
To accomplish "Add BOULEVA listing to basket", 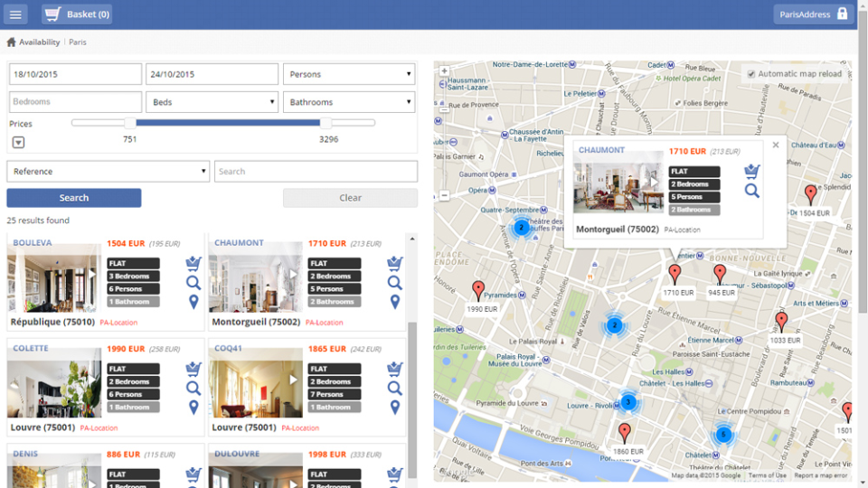I will tap(193, 262).
